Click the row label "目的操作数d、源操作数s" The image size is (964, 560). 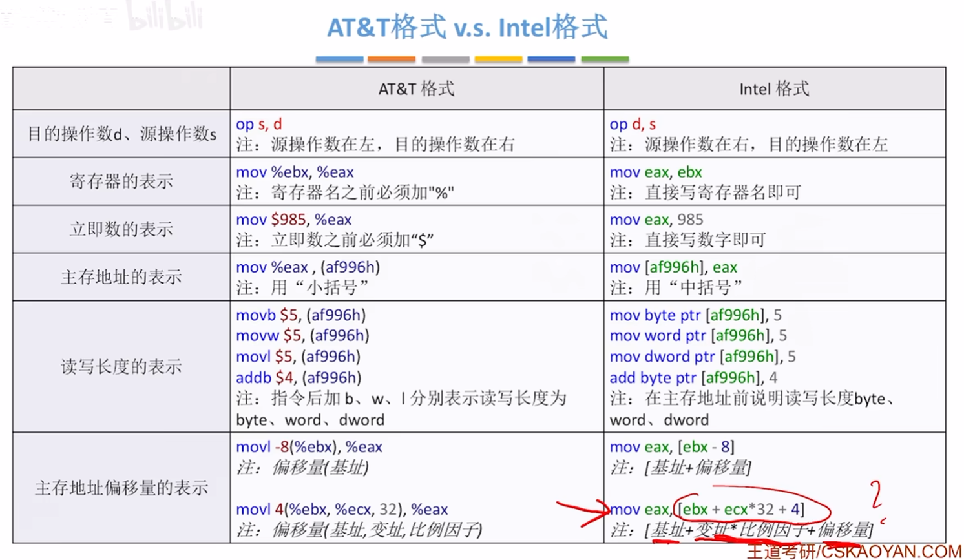point(121,134)
